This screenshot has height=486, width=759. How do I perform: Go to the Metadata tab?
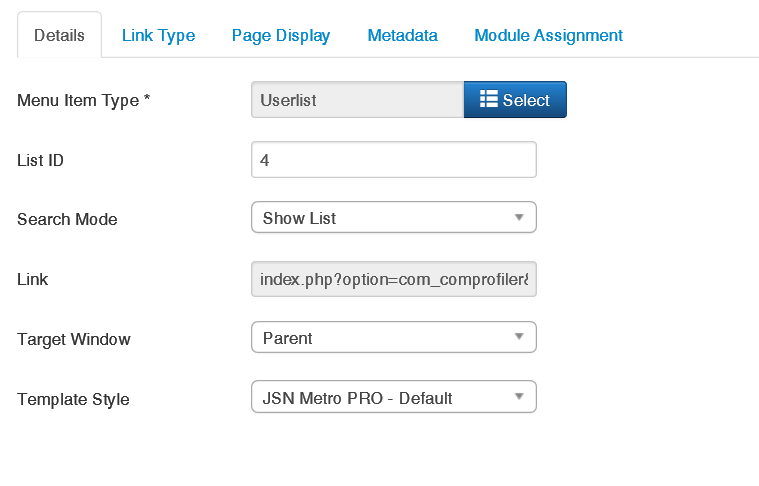click(402, 35)
